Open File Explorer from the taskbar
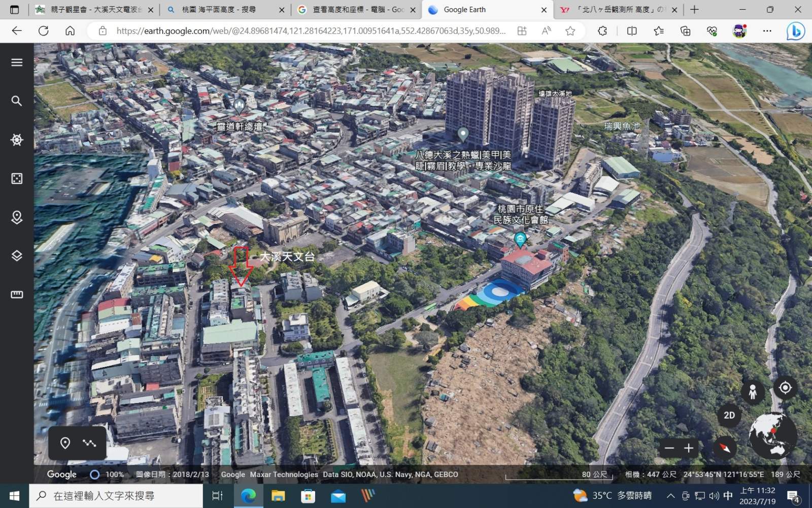 278,496
